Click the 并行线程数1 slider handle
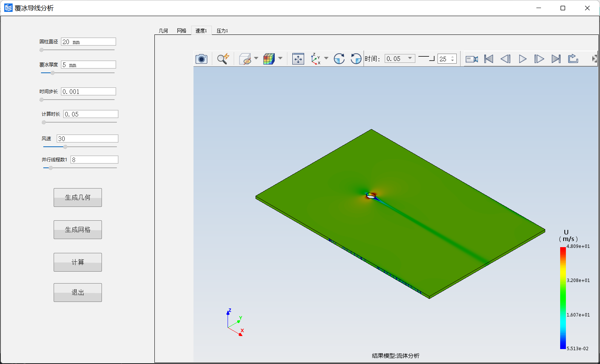Viewport: 600px width, 364px height. coord(51,168)
